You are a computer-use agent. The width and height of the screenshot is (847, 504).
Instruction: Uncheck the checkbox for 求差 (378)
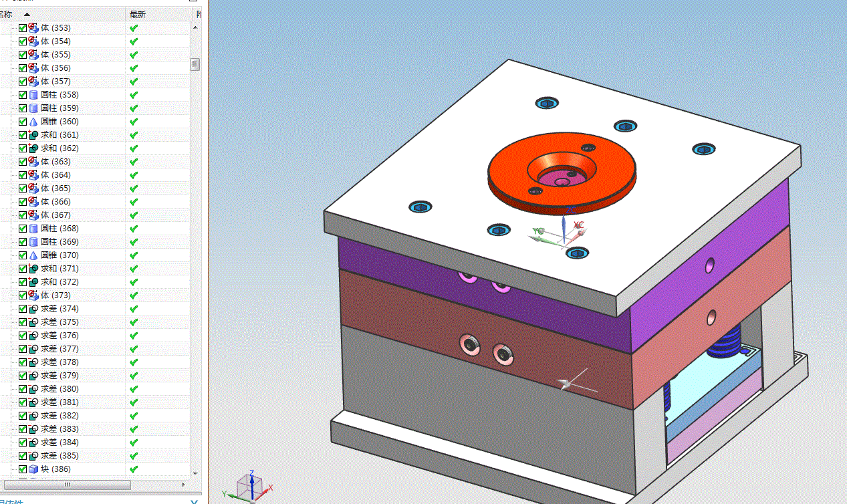(23, 362)
